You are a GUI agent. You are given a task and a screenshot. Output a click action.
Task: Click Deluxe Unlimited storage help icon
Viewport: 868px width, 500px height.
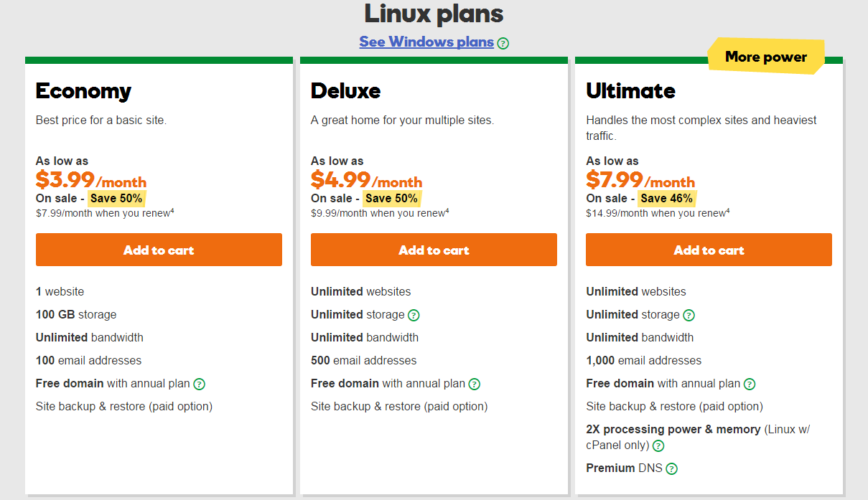pos(414,315)
